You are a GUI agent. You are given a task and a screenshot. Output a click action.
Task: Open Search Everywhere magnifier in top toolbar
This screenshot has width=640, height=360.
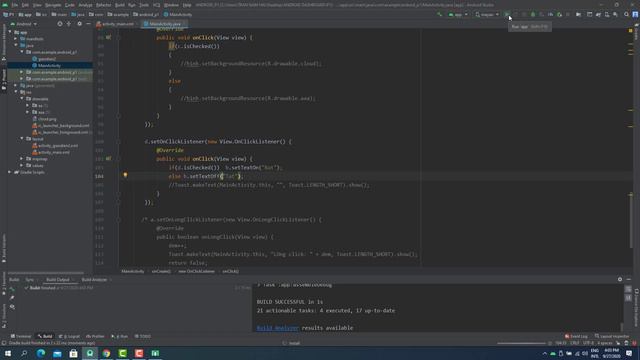point(626,14)
